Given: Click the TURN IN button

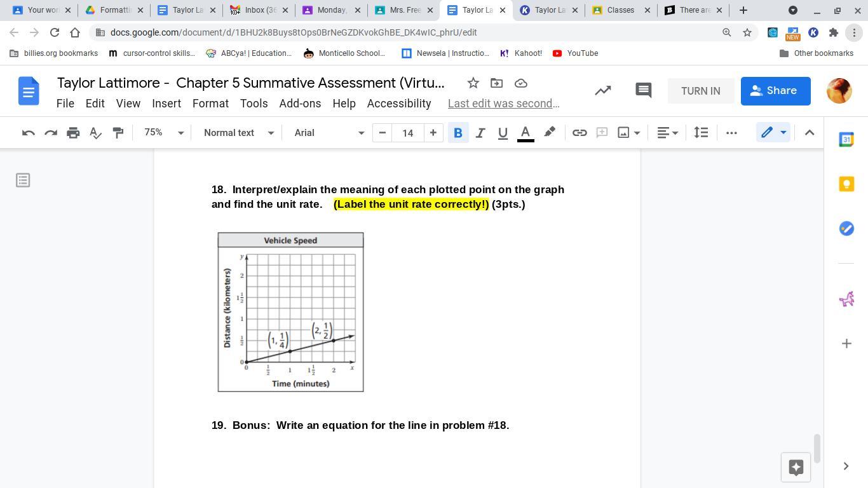Looking at the screenshot, I should pyautogui.click(x=701, y=91).
